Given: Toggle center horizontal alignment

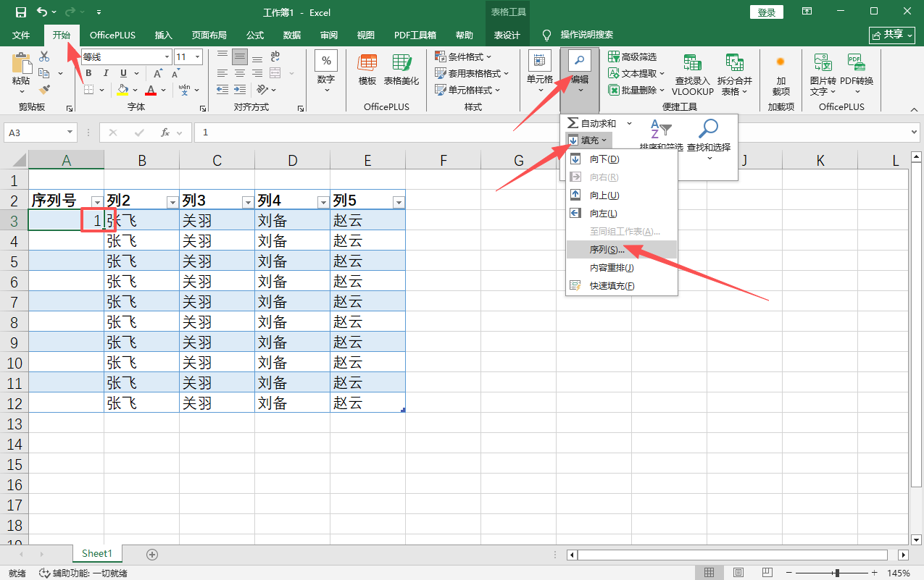Looking at the screenshot, I should click(239, 72).
